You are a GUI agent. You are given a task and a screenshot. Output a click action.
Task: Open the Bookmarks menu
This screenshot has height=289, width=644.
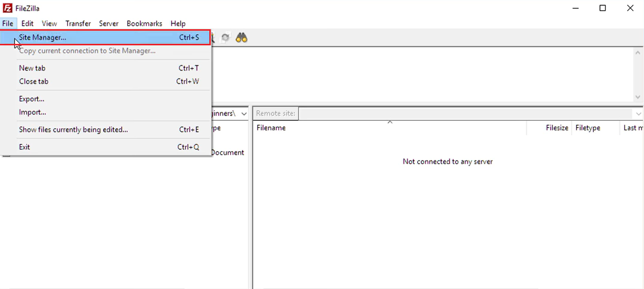click(144, 23)
